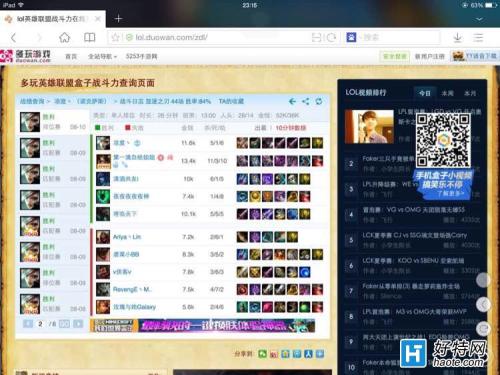Go back with browser back arrow
Image resolution: width=500 pixels, height=375 pixels.
pos(14,37)
